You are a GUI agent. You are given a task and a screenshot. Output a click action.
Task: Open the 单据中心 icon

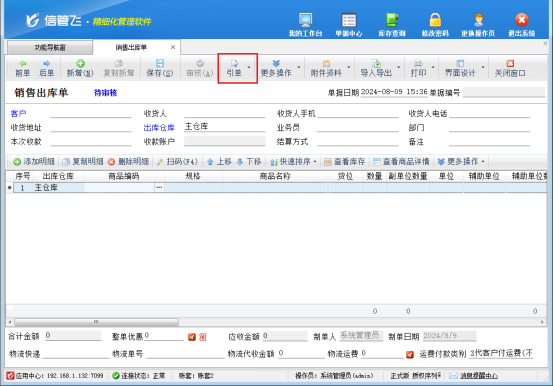(x=348, y=25)
